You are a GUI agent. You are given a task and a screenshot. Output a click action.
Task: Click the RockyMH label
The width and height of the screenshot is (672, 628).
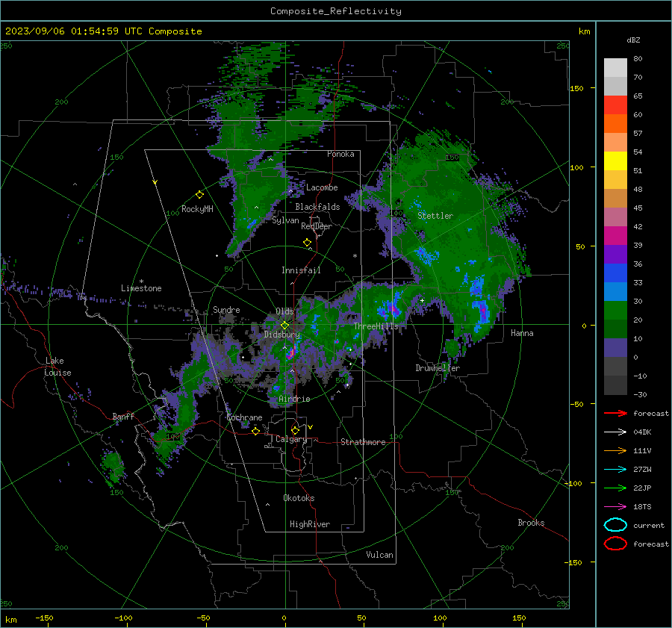197,209
